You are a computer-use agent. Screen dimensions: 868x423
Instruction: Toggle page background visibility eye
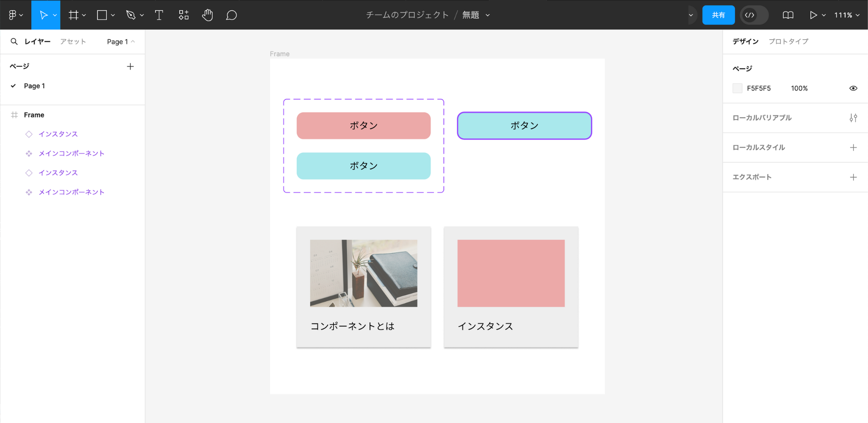[853, 88]
